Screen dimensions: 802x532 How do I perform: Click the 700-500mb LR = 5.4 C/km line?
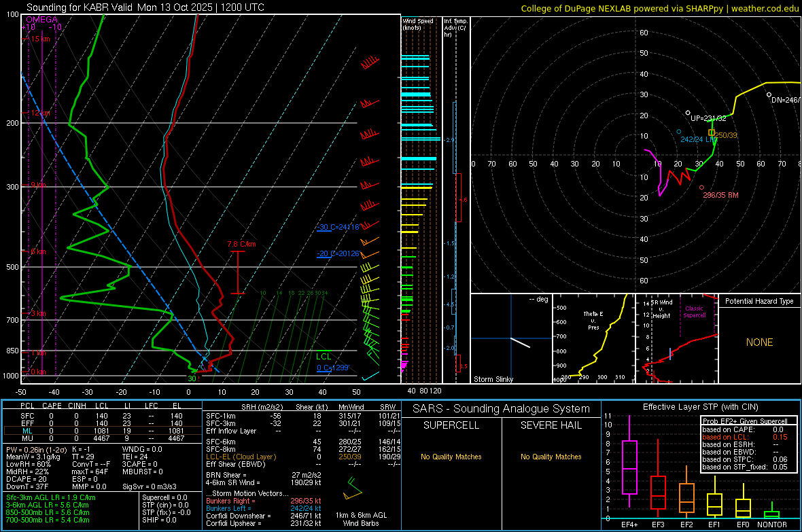pos(48,520)
